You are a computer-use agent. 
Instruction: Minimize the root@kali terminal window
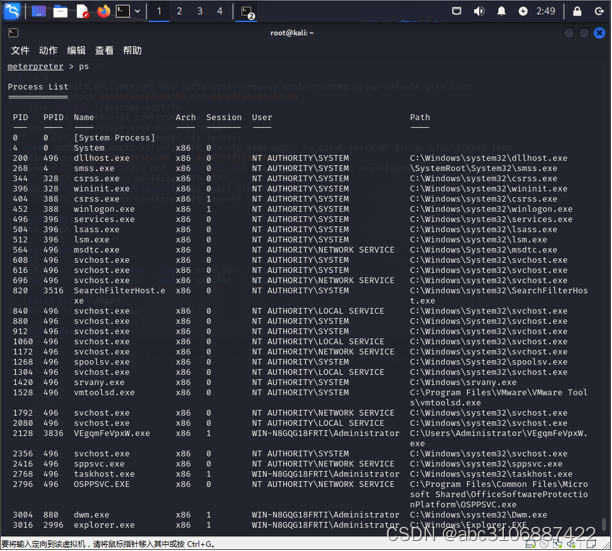point(569,33)
